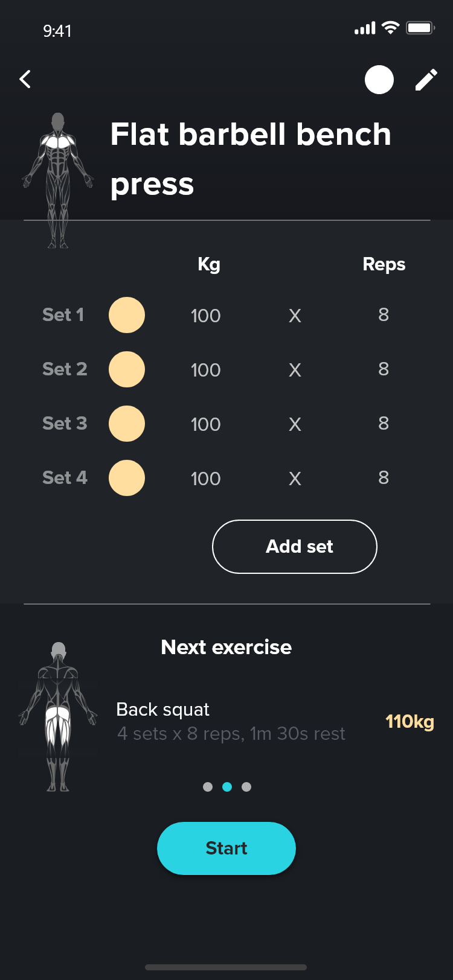This screenshot has width=453, height=980.
Task: Tap the cellular signal bars icon
Action: 365,28
